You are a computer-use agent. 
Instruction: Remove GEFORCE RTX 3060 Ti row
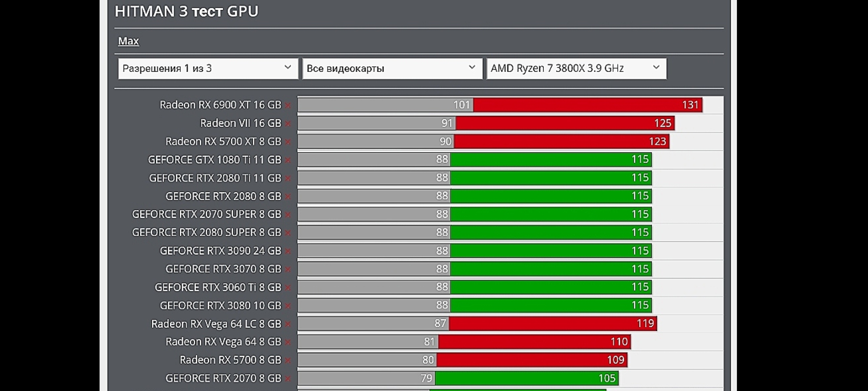pos(288,287)
